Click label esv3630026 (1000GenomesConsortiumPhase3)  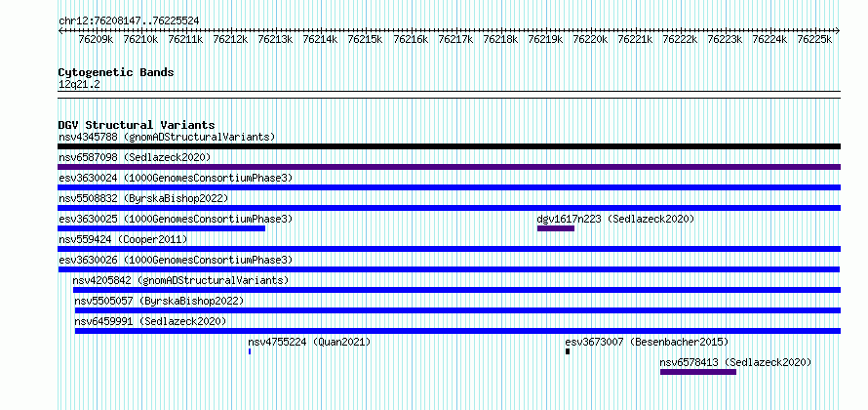pyautogui.click(x=176, y=260)
